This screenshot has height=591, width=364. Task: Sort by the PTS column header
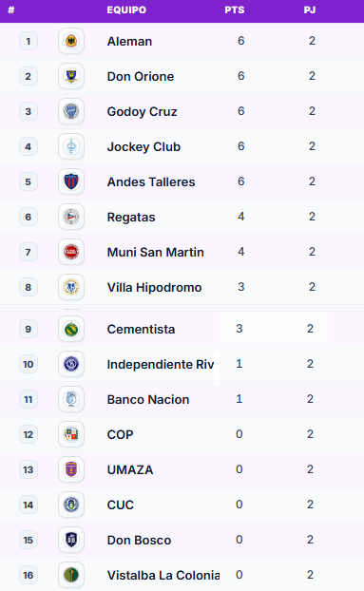point(235,10)
